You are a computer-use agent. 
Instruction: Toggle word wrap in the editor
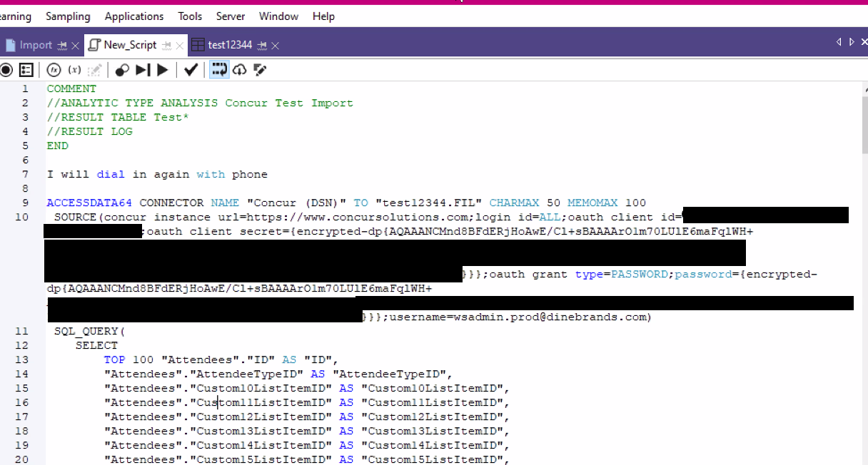tap(219, 70)
